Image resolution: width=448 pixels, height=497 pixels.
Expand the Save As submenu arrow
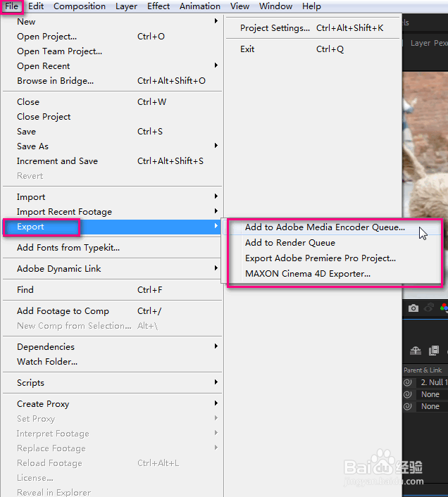216,146
